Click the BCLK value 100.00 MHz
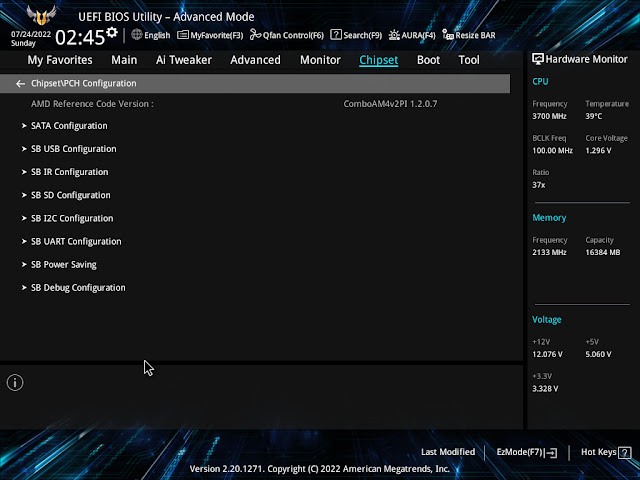Screen dimensions: 640x480 point(552,151)
